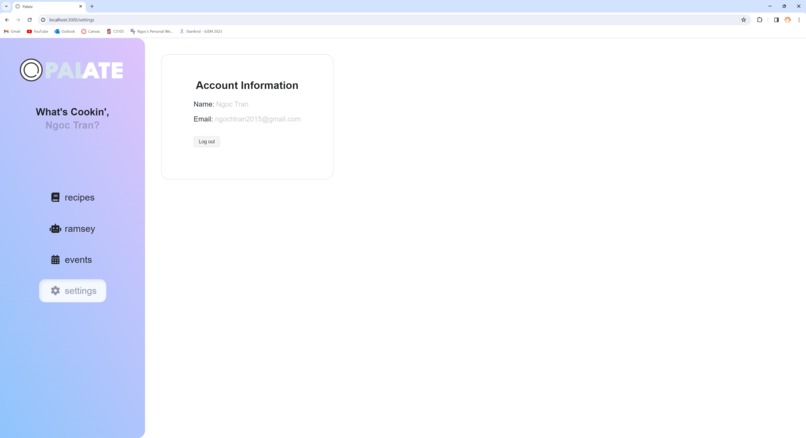Viewport: 806px width, 438px height.
Task: View site information icon in address bar
Action: click(x=43, y=20)
